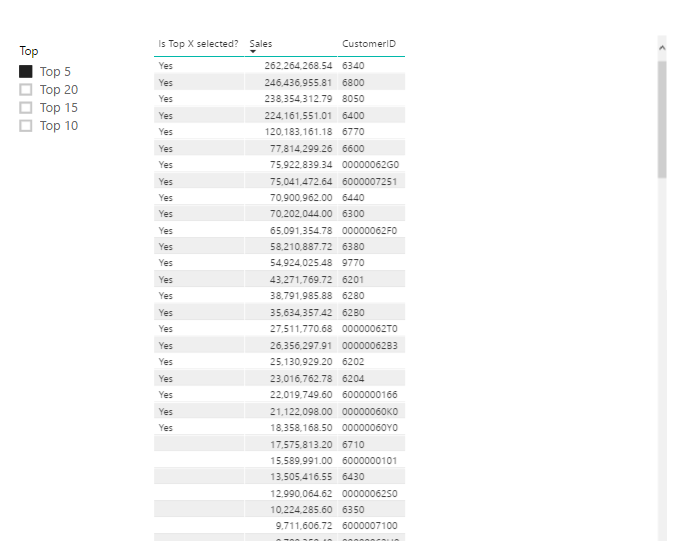Select the sales value 238,354,312.79
Viewport: 689px width, 541px height.
(298, 99)
